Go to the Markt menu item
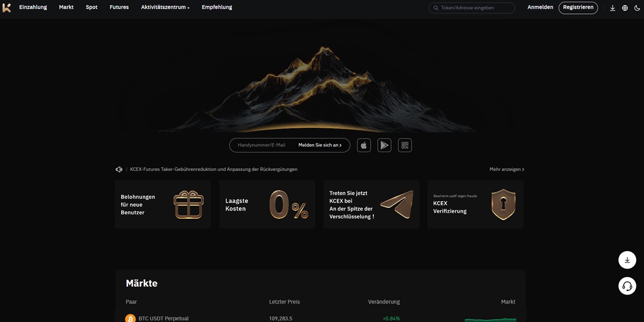644x322 pixels. coord(66,8)
